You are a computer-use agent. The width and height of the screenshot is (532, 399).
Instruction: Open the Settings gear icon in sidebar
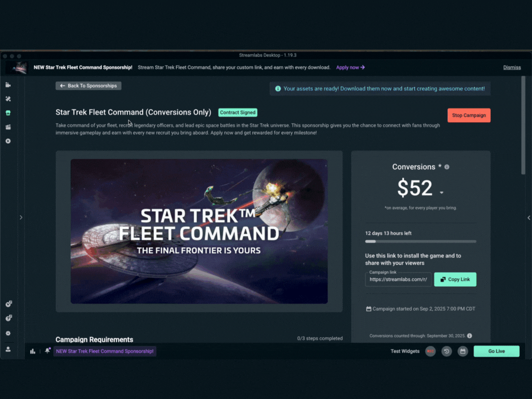pos(8,333)
